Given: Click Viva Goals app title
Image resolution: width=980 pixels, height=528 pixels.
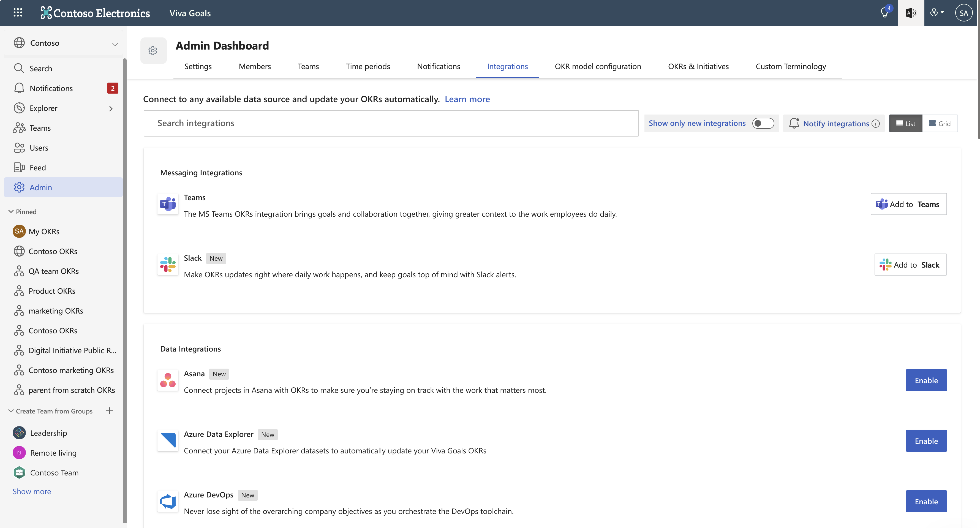Looking at the screenshot, I should [x=190, y=13].
